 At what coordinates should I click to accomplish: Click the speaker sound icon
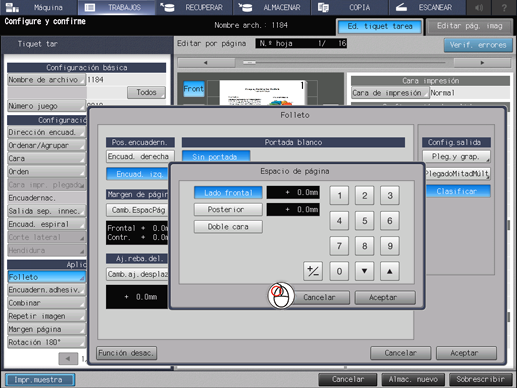479,7
